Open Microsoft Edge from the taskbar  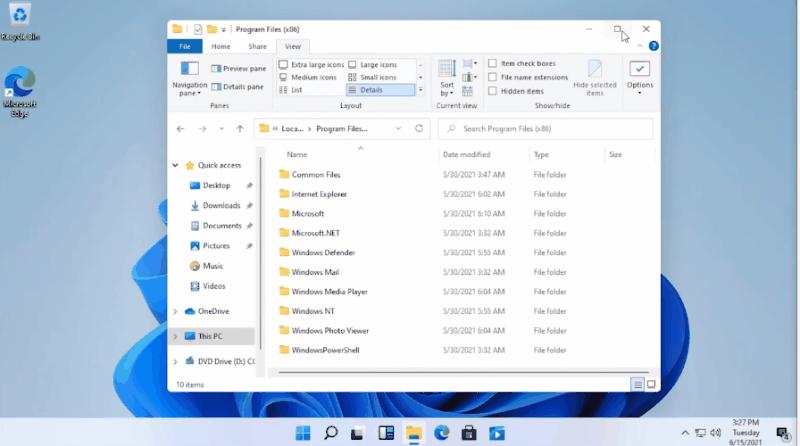(x=441, y=432)
